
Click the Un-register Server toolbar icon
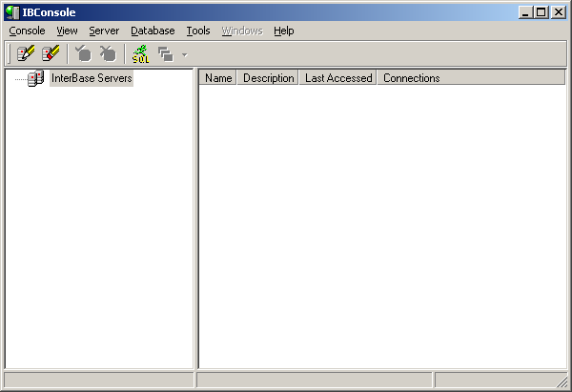51,54
